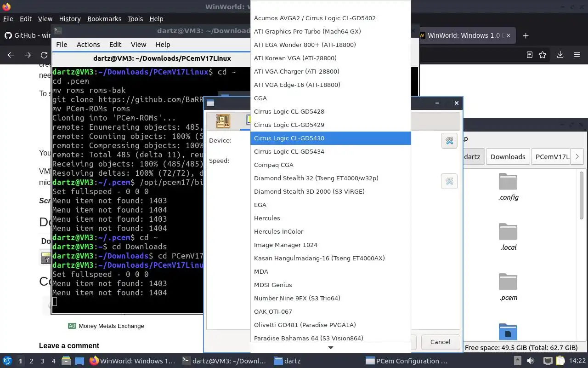Open a new Firefox tab

coord(526,35)
